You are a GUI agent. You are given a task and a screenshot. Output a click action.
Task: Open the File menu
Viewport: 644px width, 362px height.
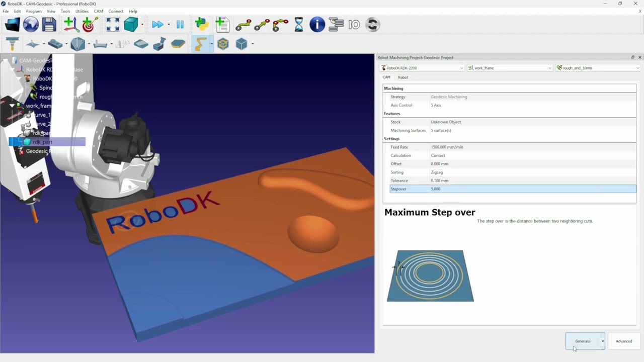coord(6,11)
